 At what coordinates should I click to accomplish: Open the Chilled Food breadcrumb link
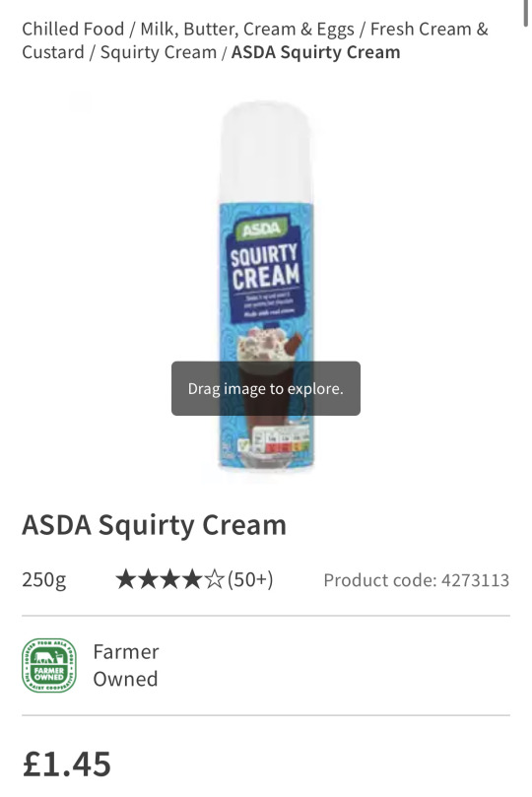tap(73, 29)
